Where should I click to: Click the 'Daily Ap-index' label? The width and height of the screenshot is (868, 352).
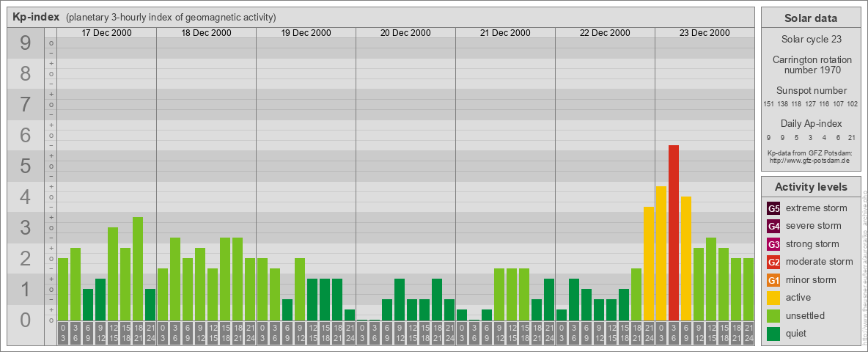point(811,123)
